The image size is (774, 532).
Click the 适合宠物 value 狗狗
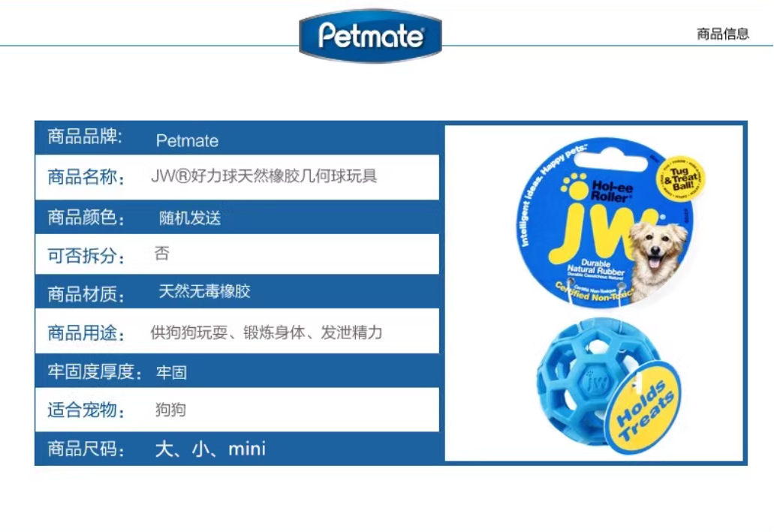click(x=170, y=409)
